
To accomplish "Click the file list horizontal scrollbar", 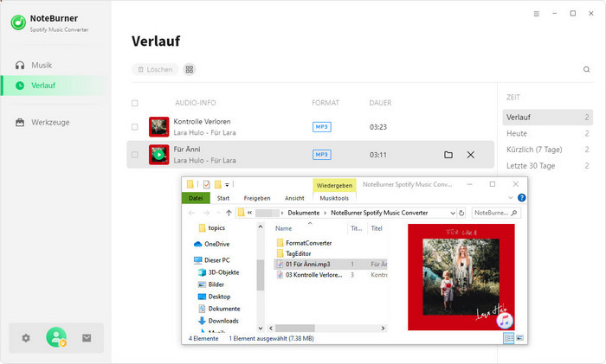I will pyautogui.click(x=295, y=328).
